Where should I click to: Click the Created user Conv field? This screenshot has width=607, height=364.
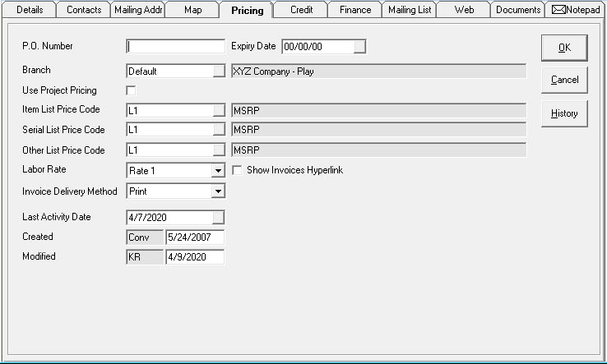coord(145,237)
